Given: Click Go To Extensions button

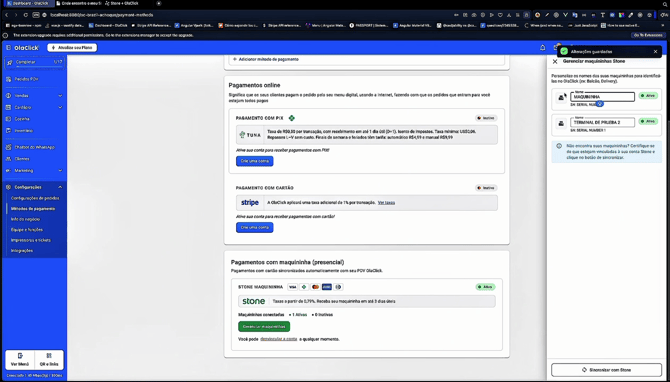Looking at the screenshot, I should point(648,35).
